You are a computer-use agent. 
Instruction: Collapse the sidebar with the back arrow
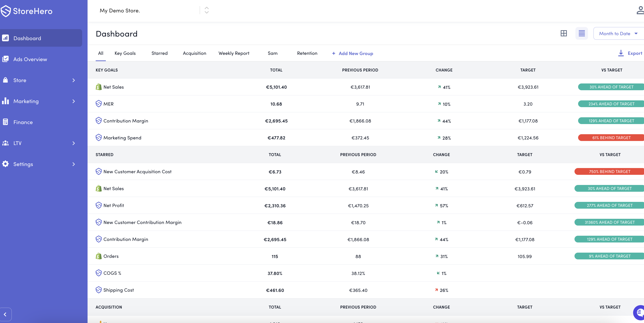pyautogui.click(x=5, y=314)
